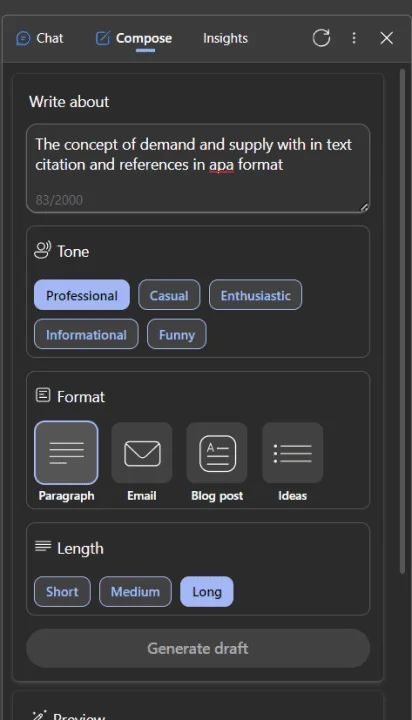412x720 pixels.
Task: Click the Format section document icon
Action: [43, 395]
